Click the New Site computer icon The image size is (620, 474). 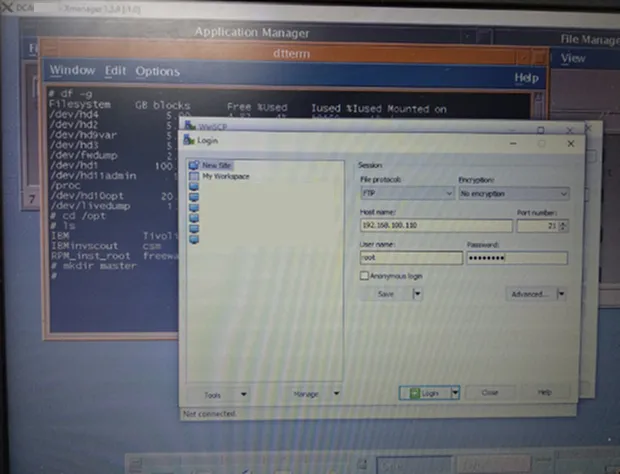click(x=194, y=165)
